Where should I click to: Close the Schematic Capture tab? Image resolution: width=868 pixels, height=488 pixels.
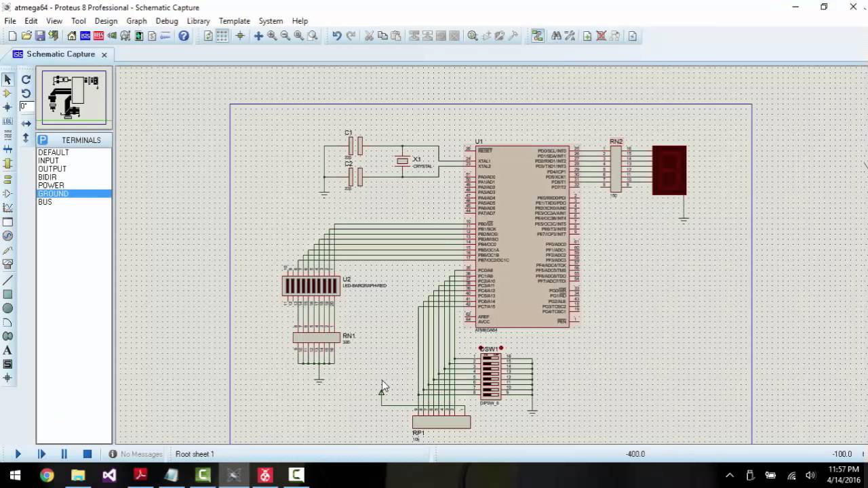pyautogui.click(x=104, y=54)
